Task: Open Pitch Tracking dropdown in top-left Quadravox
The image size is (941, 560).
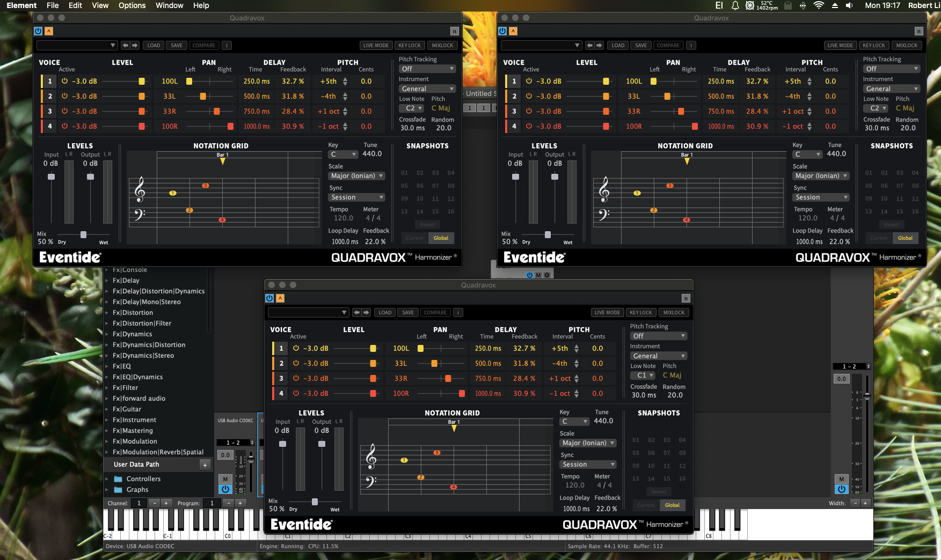Action: 427,69
